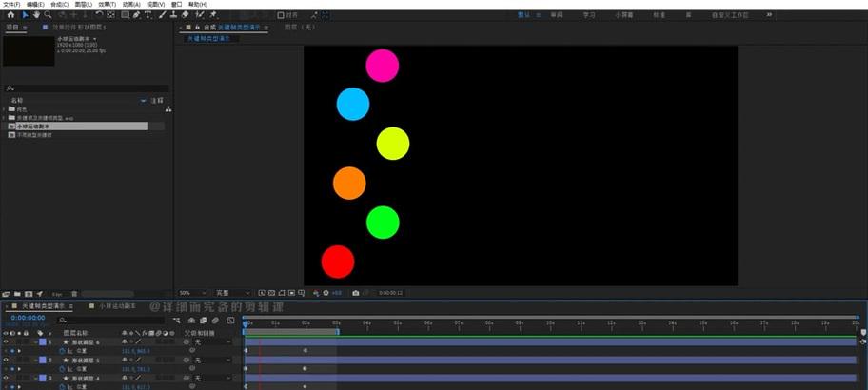Switch to the 标准 workspace
868x390 pixels.
659,15
